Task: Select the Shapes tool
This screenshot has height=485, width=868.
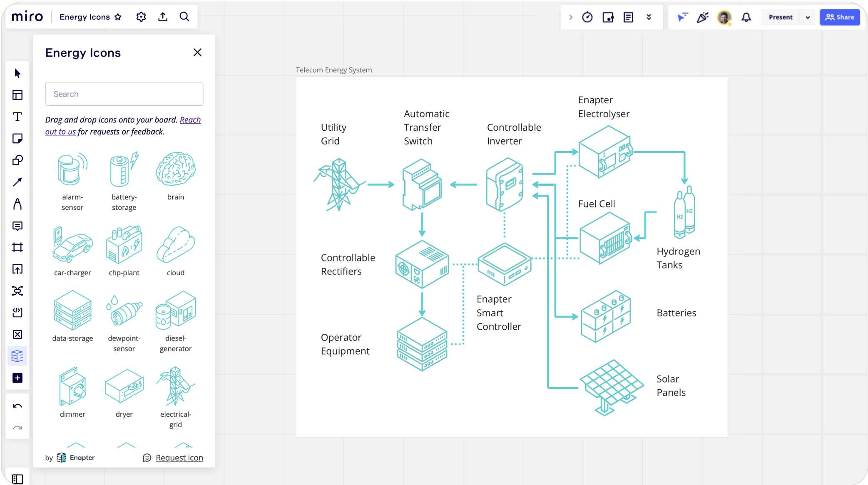Action: [x=17, y=160]
